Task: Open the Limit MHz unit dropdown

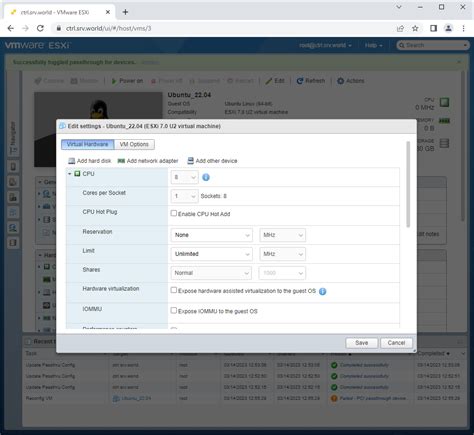Action: coord(283,254)
